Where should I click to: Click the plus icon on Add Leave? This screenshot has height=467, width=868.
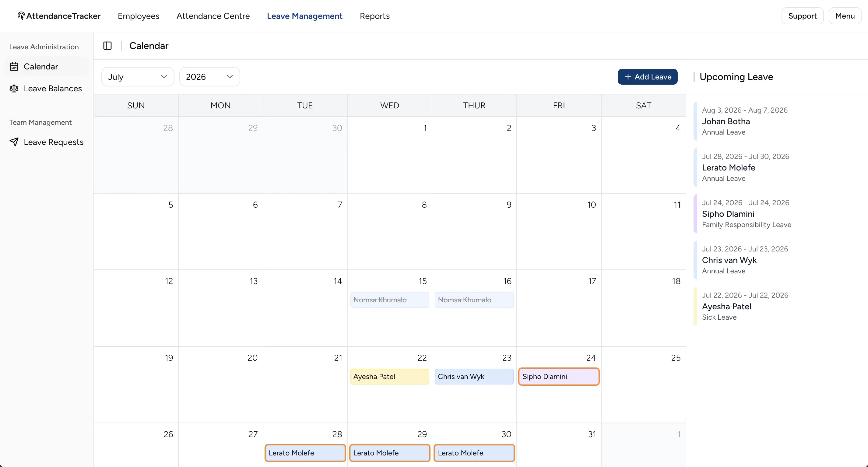click(x=628, y=77)
